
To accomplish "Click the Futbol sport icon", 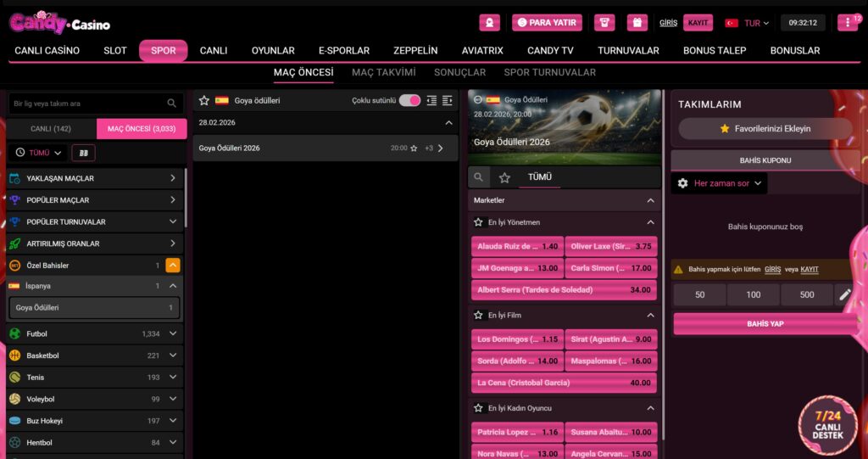I will point(15,333).
